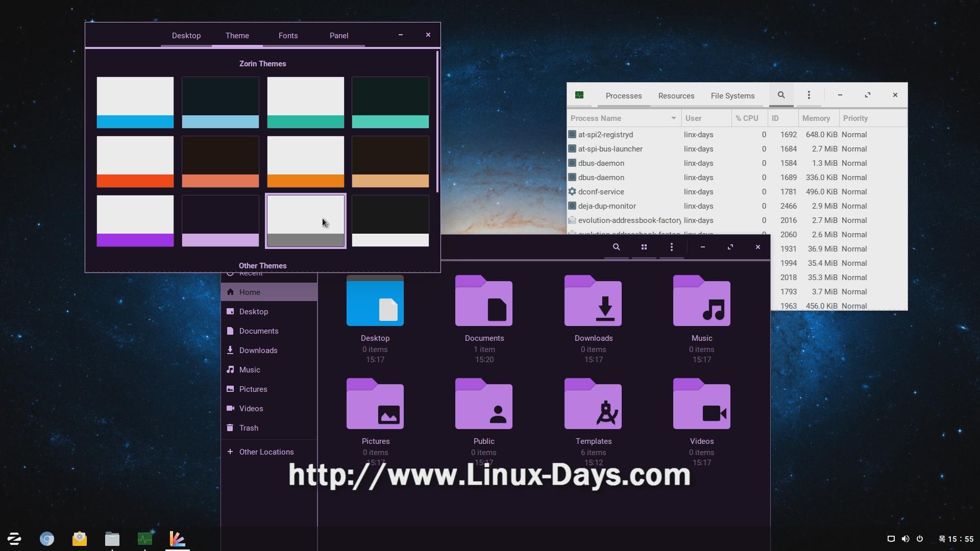This screenshot has height=551, width=980.
Task: Open the Music folder icon
Action: (x=702, y=300)
